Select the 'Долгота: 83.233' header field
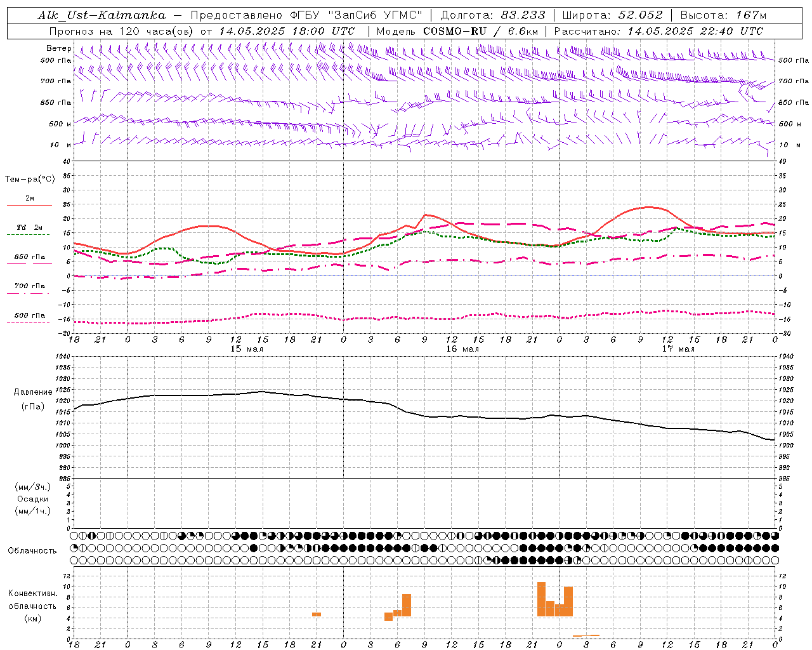Image resolution: width=812 pixels, height=650 pixels. pyautogui.click(x=492, y=15)
